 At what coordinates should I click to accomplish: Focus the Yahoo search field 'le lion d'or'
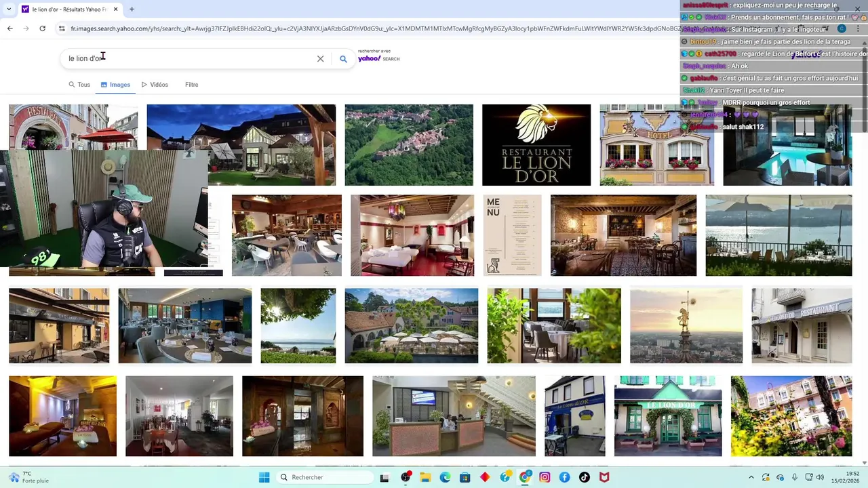click(x=190, y=59)
